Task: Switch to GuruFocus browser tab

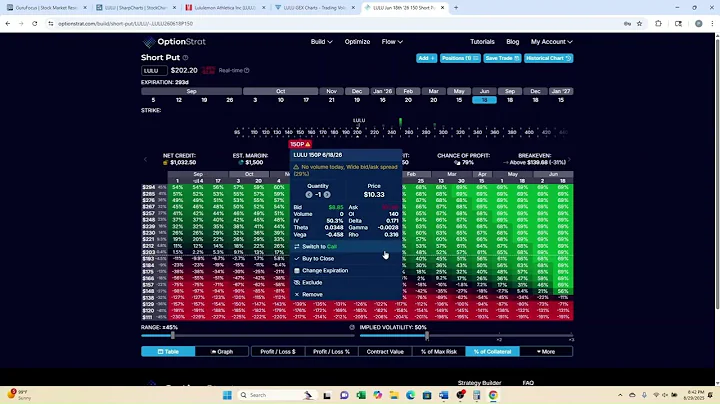Action: 46,8
